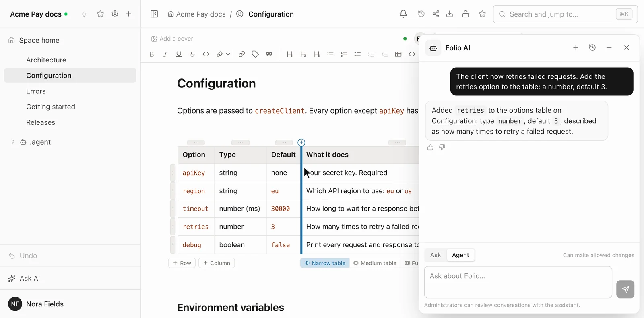
Task: Open the Acme Pay docs space switcher
Action: coord(84,14)
